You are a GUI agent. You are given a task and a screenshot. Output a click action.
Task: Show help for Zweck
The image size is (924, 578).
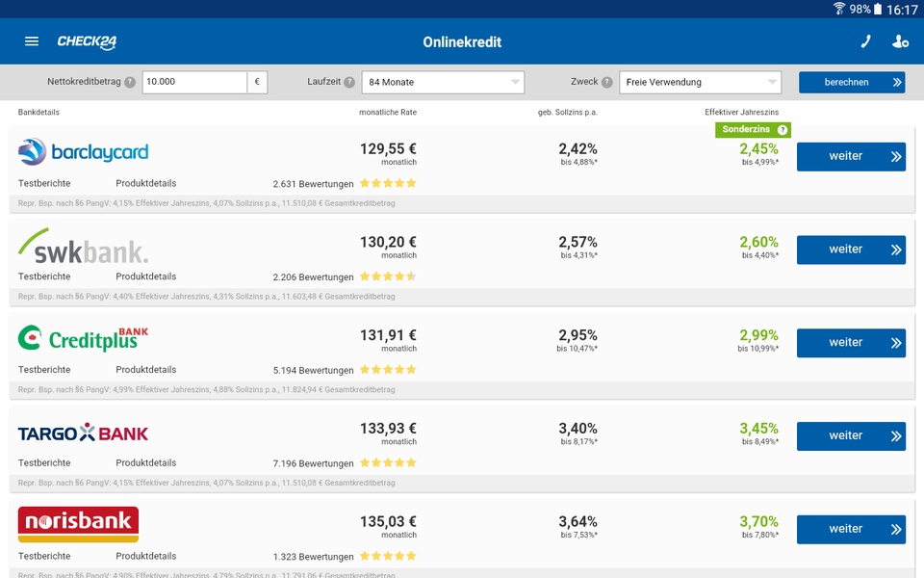607,83
